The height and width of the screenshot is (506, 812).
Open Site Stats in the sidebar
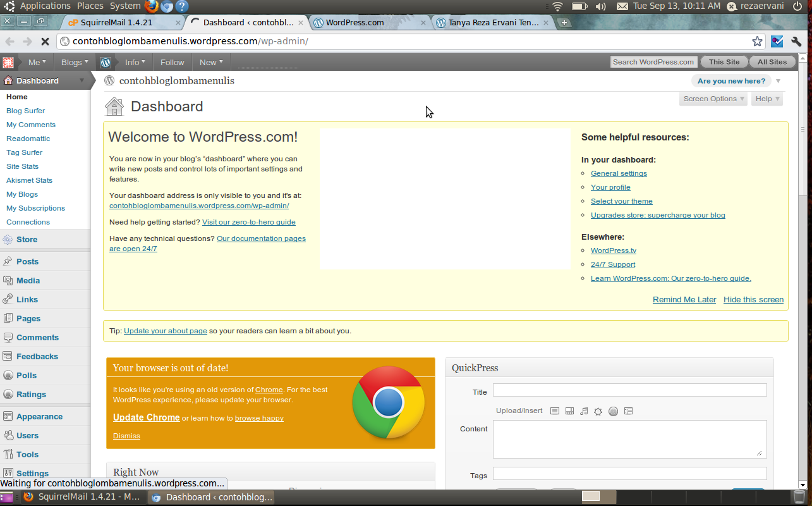click(23, 166)
